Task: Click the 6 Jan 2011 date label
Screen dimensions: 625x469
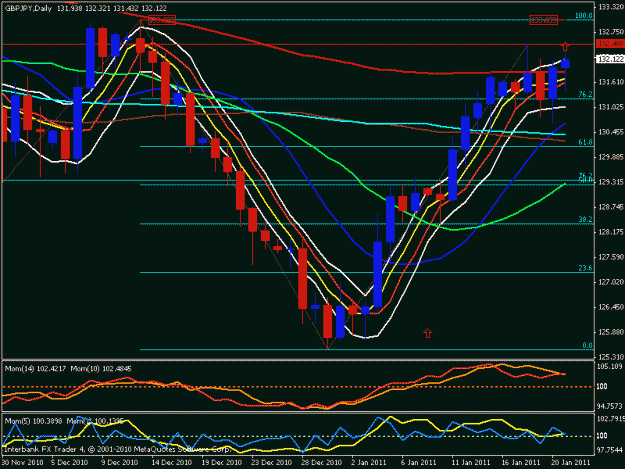Action: coord(419,463)
